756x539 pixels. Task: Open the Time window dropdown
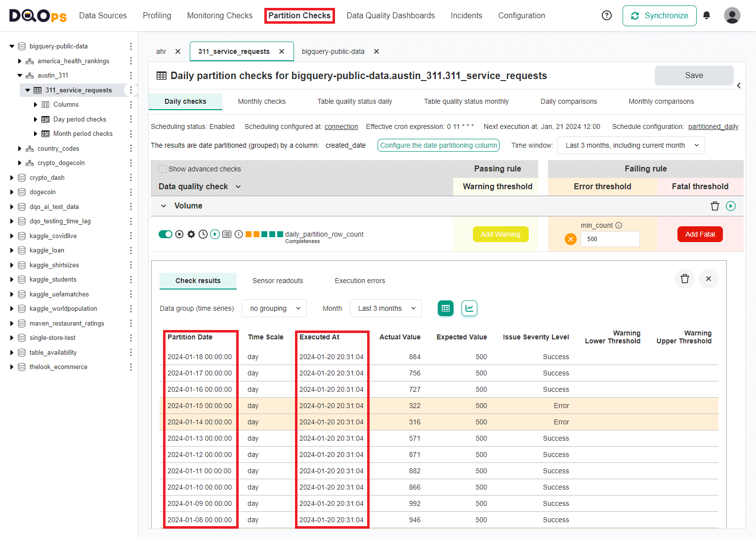click(x=631, y=145)
